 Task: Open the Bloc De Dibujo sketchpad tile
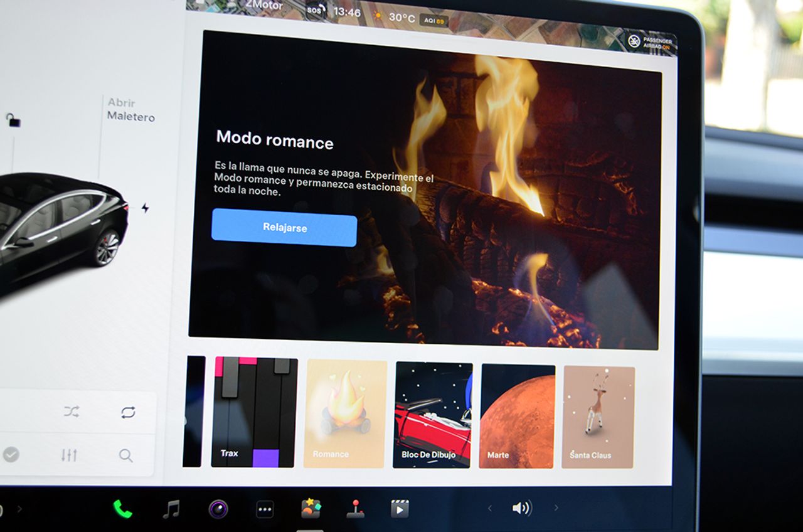click(x=432, y=415)
